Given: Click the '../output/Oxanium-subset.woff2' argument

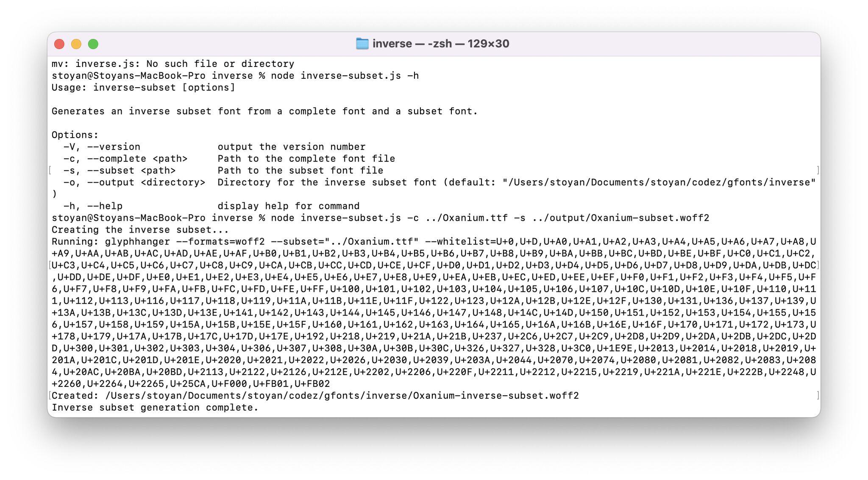Looking at the screenshot, I should tap(620, 218).
